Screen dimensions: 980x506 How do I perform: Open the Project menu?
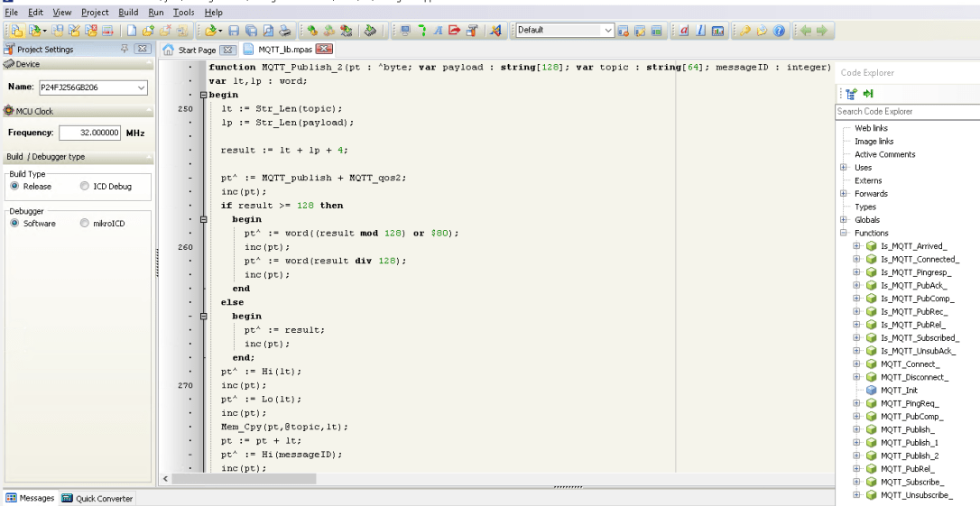point(95,12)
